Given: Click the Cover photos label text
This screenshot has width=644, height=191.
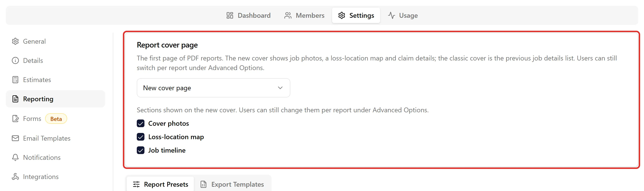Looking at the screenshot, I should [x=168, y=124].
